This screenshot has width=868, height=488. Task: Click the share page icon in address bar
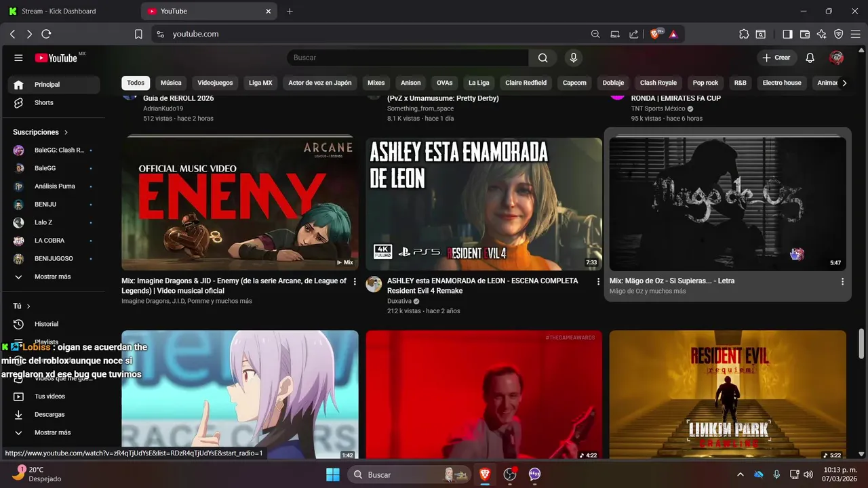[x=633, y=34]
